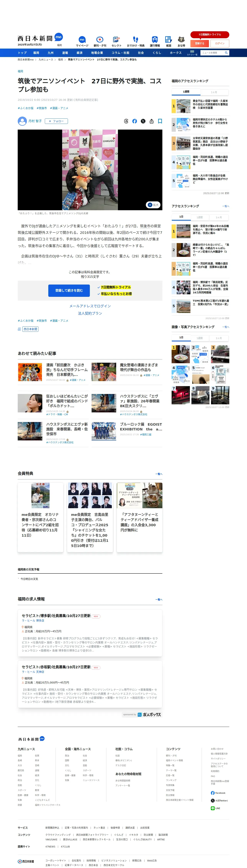
Task: Open 朝刊・夕刊 newspaper icon
Action: [99, 41]
